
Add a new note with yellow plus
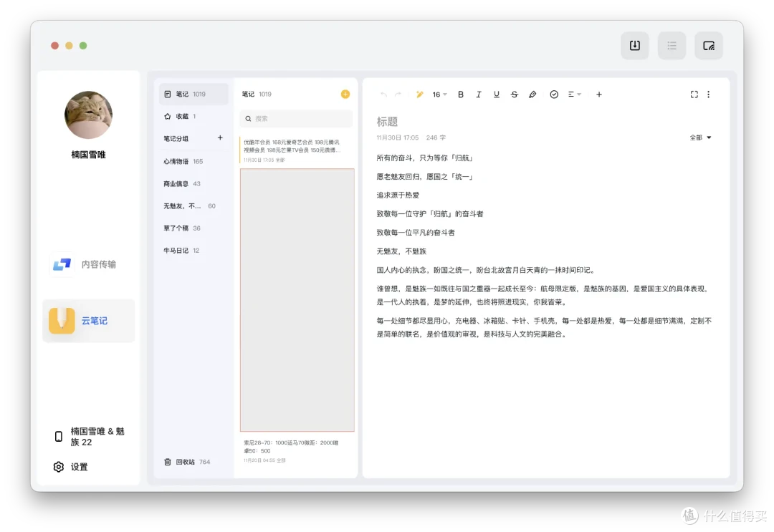tap(345, 95)
